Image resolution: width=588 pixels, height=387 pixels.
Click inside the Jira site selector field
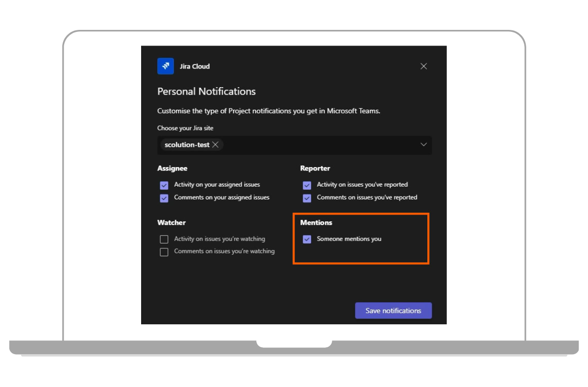(318, 145)
